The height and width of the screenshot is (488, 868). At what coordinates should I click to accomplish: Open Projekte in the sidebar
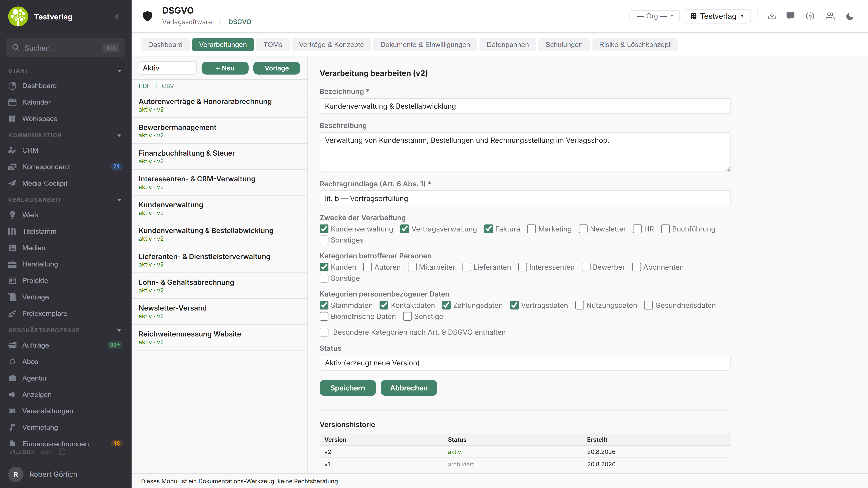click(x=65, y=281)
